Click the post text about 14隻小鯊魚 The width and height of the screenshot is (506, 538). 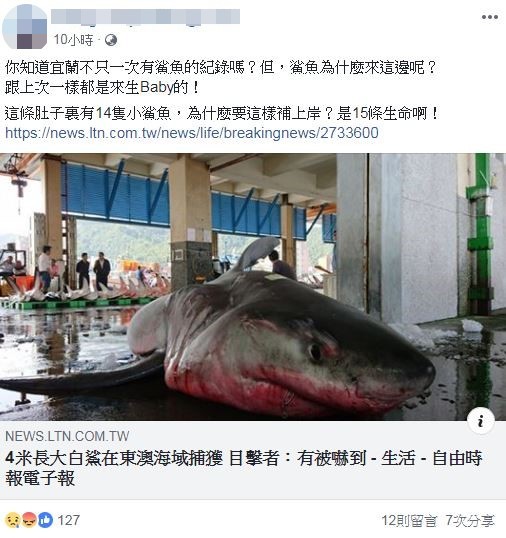coord(222,114)
